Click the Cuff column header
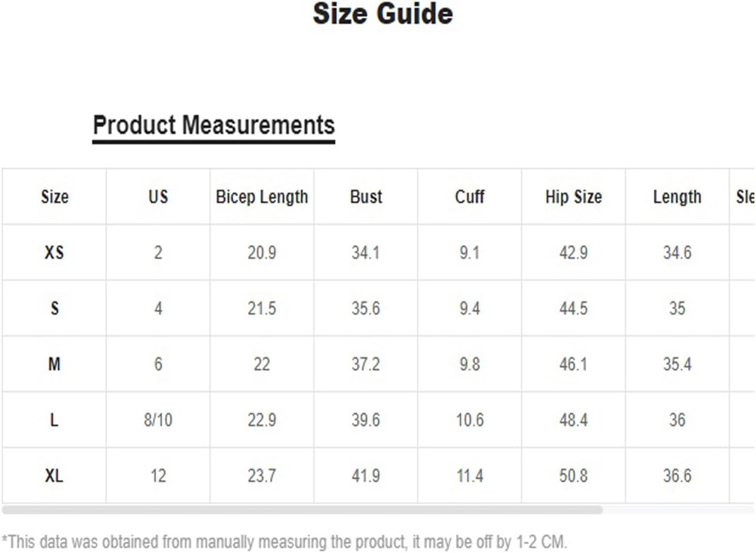This screenshot has height=553, width=756. (x=469, y=197)
